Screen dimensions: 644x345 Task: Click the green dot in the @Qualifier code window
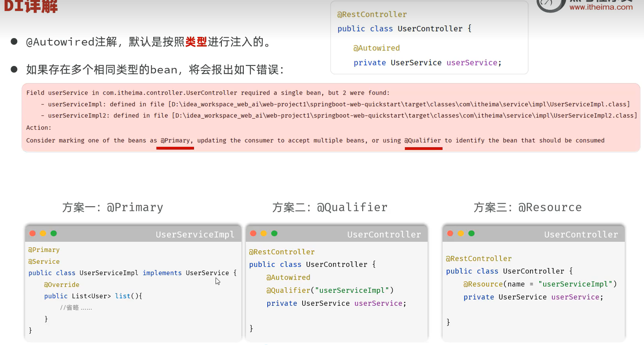pos(274,234)
